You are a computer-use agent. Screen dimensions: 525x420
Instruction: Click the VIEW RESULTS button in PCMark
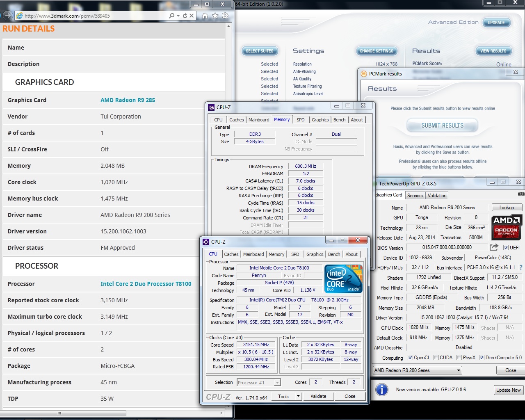[493, 51]
